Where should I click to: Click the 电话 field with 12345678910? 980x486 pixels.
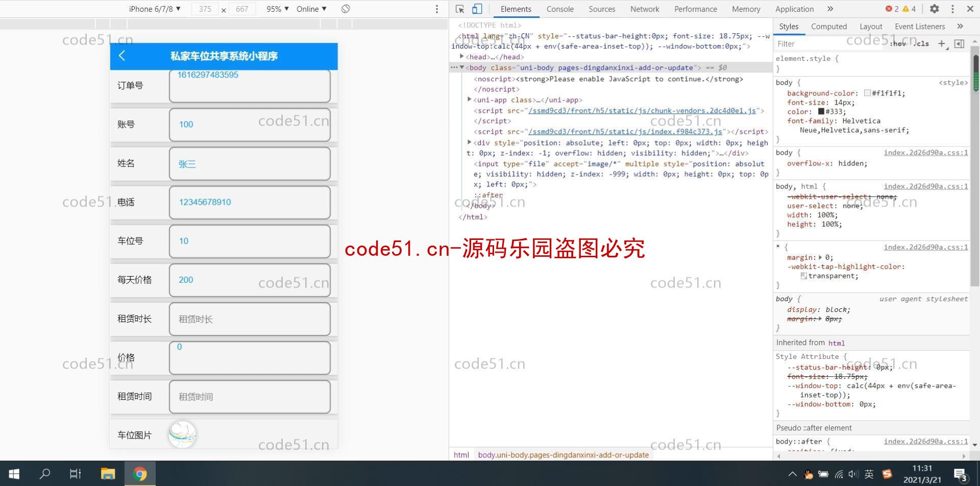(x=250, y=203)
